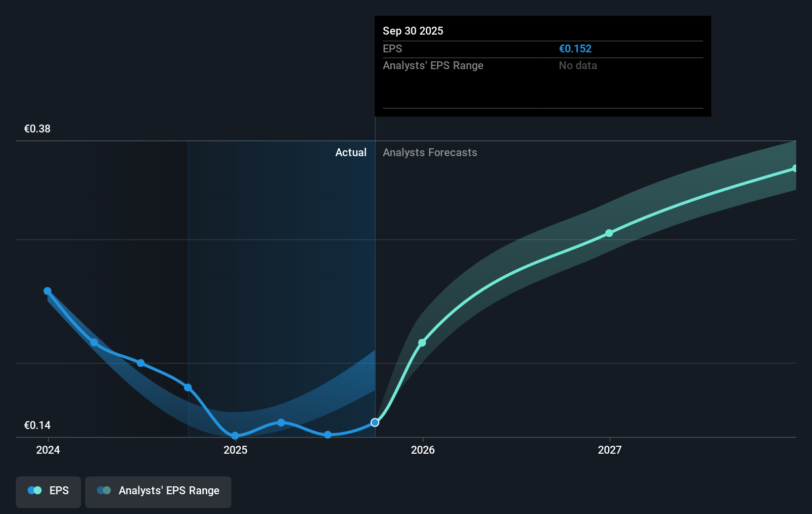Switch to the Analysts Forecasts section
The height and width of the screenshot is (514, 812).
tap(430, 153)
